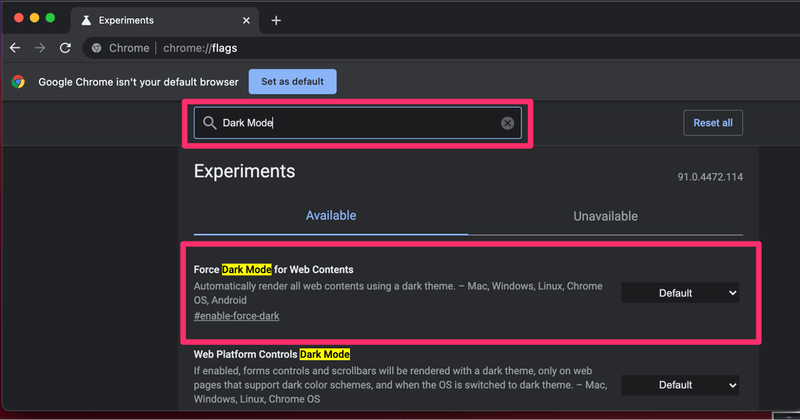The width and height of the screenshot is (800, 420).
Task: Open a new browser tab
Action: pos(276,20)
